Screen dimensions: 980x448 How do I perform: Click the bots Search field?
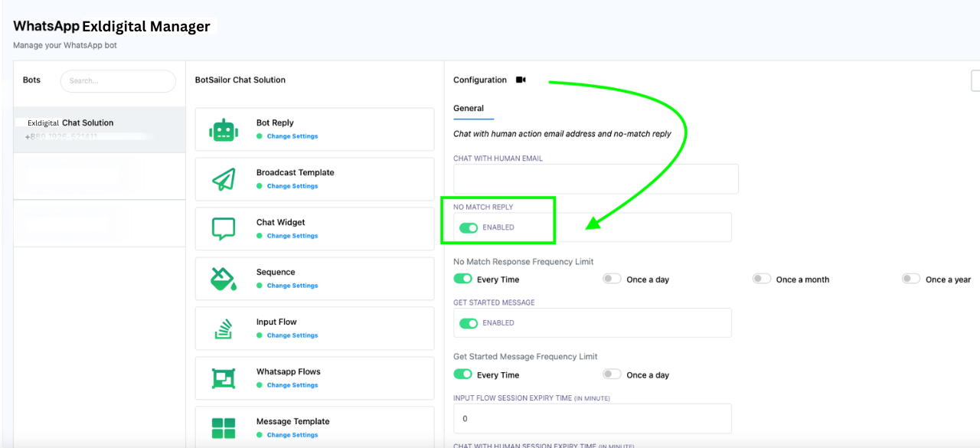click(118, 81)
